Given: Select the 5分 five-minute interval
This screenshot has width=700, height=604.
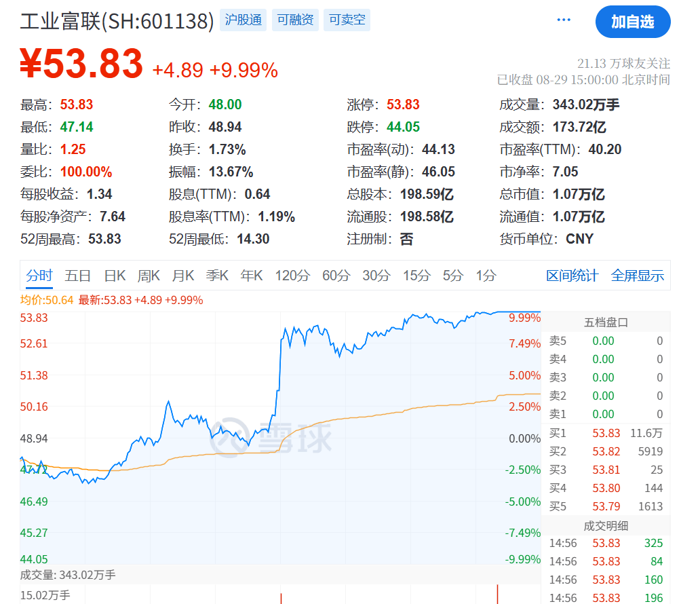Looking at the screenshot, I should coord(452,276).
